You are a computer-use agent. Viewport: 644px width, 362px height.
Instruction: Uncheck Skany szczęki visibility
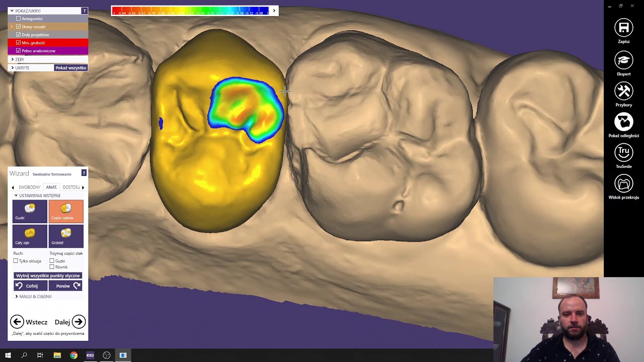(19, 27)
